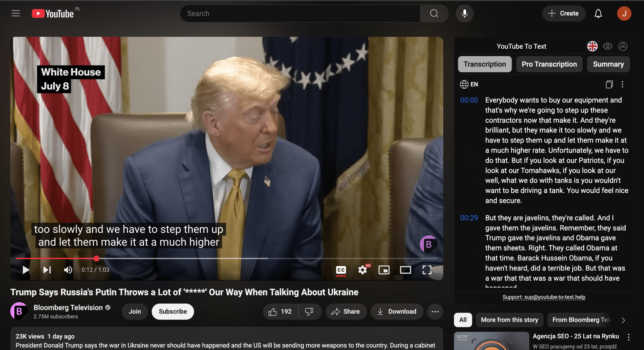This screenshot has width=644, height=350.
Task: Open Bloomberg Television channel name link
Action: click(68, 307)
